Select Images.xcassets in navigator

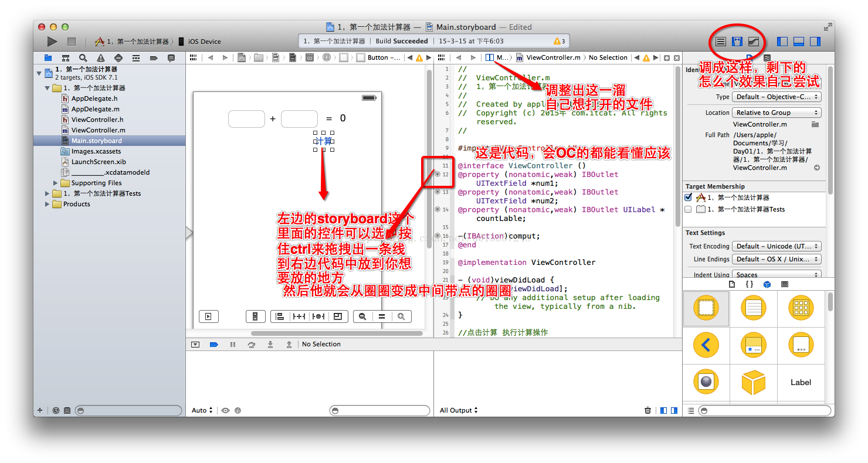[x=96, y=151]
